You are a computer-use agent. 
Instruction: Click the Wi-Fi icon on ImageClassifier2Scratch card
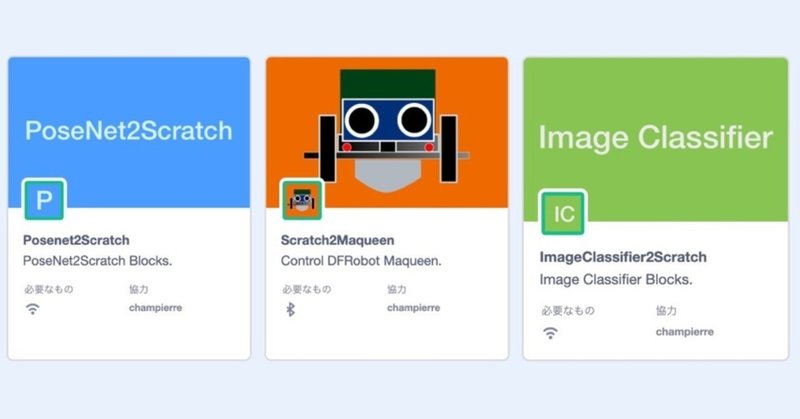coord(550,333)
